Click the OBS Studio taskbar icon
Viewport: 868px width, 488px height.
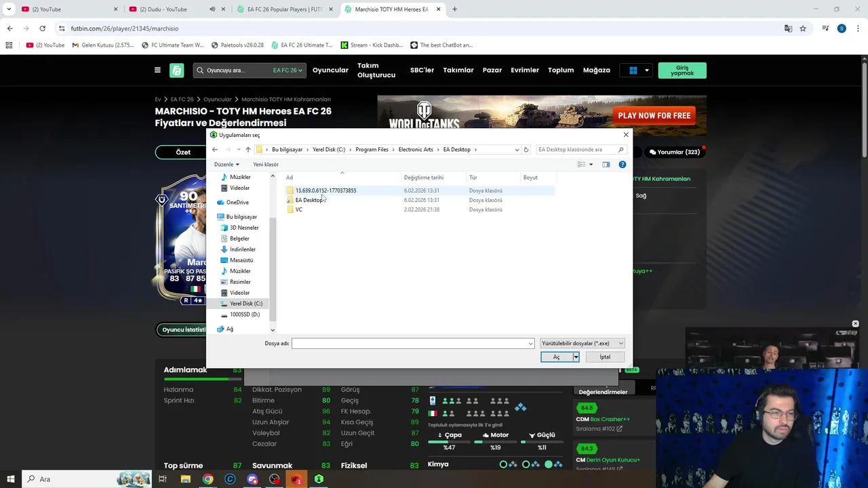[x=275, y=479]
